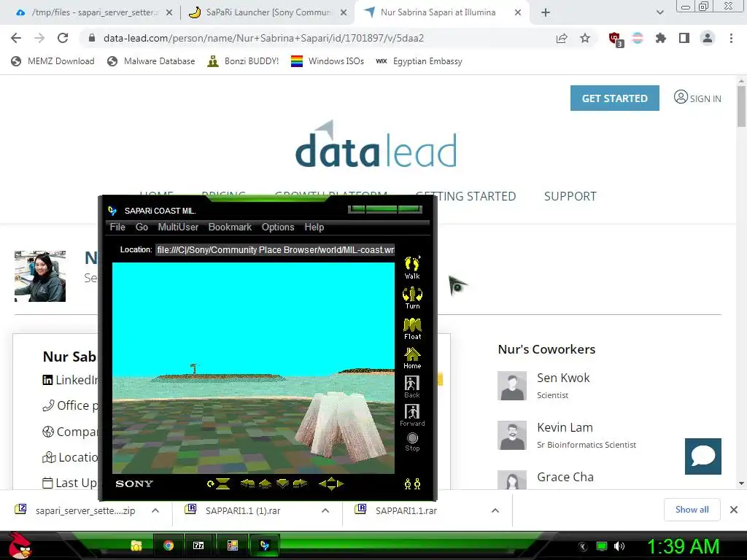
Task: Switch to SaPaRi Launcher tab
Action: pos(268,13)
